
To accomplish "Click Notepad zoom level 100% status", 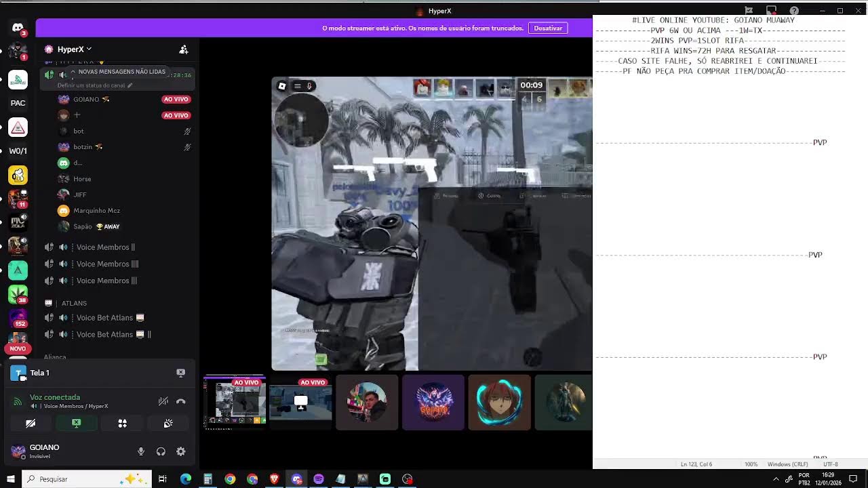I will 751,464.
